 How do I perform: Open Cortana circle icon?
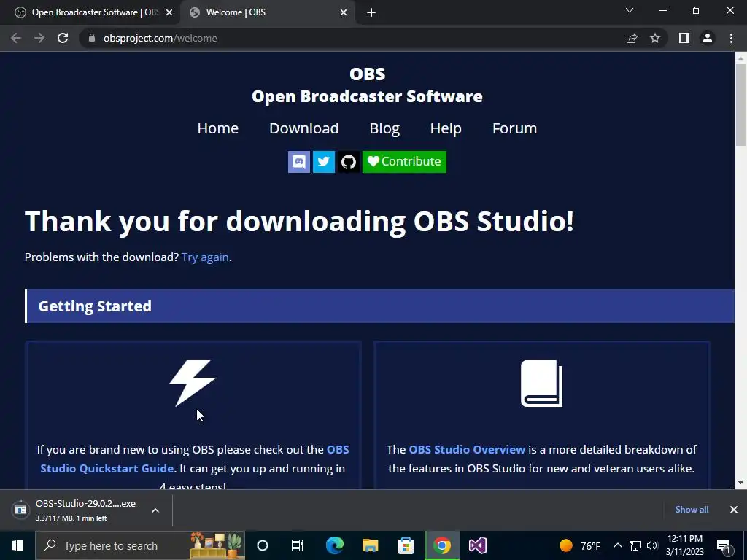coord(263,545)
